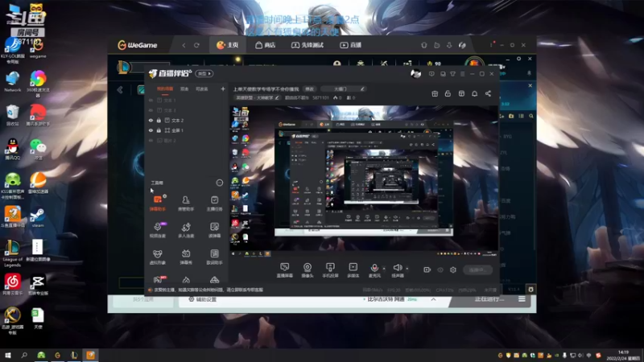Open speaker options arrow beside 扬声器
Screen dimensions: 644x362
pyautogui.click(x=407, y=269)
